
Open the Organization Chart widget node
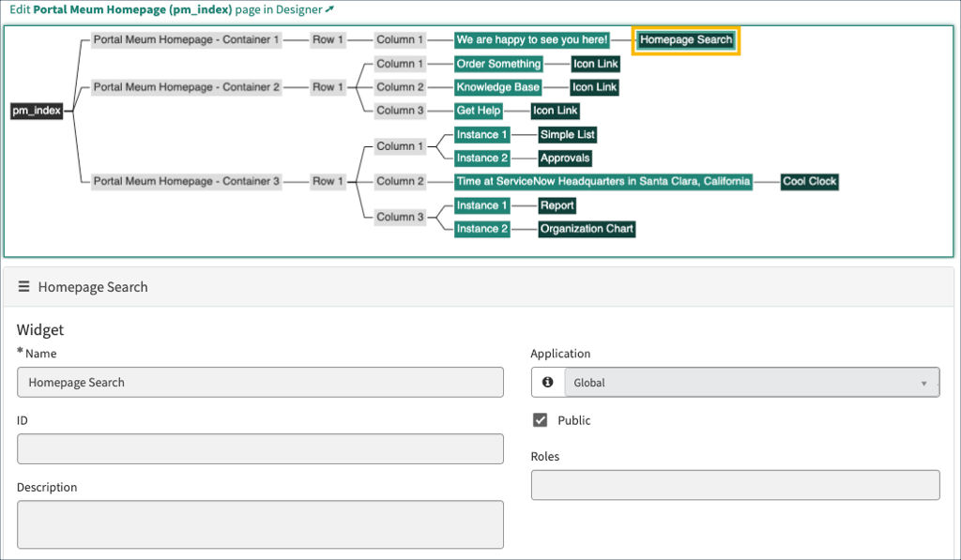pyautogui.click(x=587, y=228)
